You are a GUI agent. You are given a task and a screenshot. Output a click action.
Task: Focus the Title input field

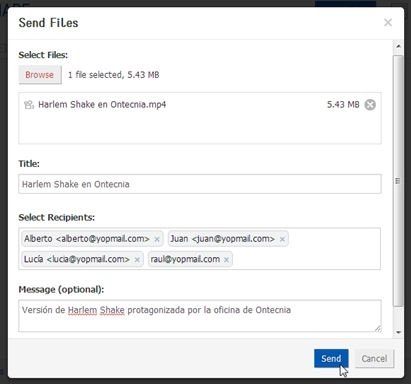200,184
